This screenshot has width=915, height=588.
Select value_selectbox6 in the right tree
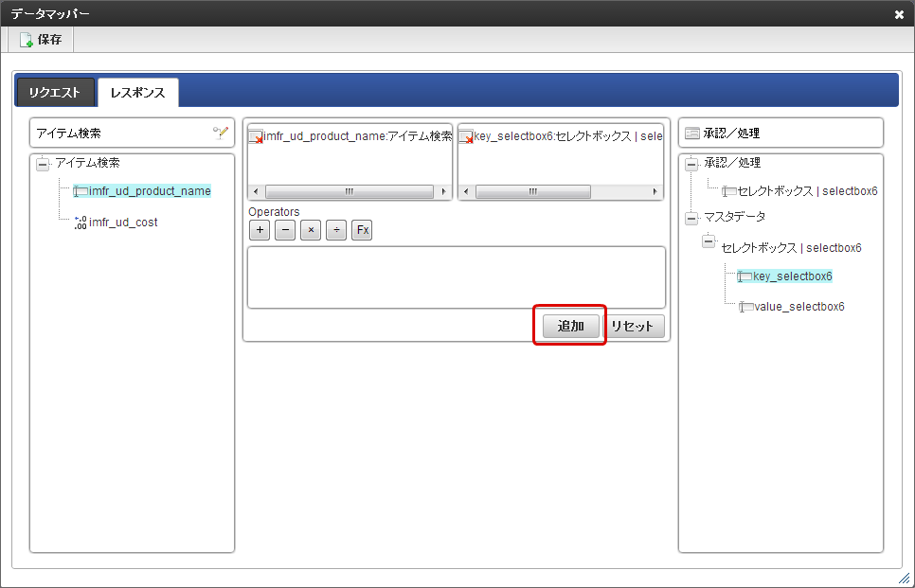799,307
